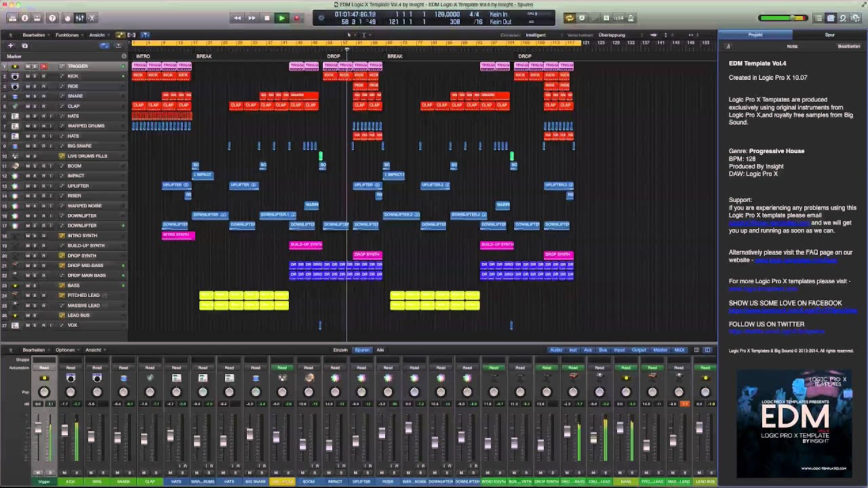Toggle Cycle mode button
Image resolution: width=868 pixels, height=488 pixels.
click(x=570, y=18)
